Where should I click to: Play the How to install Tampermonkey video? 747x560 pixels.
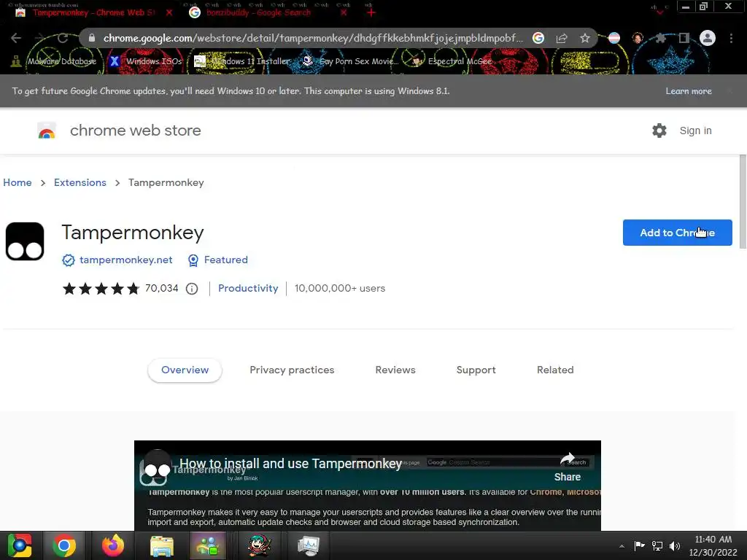click(368, 486)
